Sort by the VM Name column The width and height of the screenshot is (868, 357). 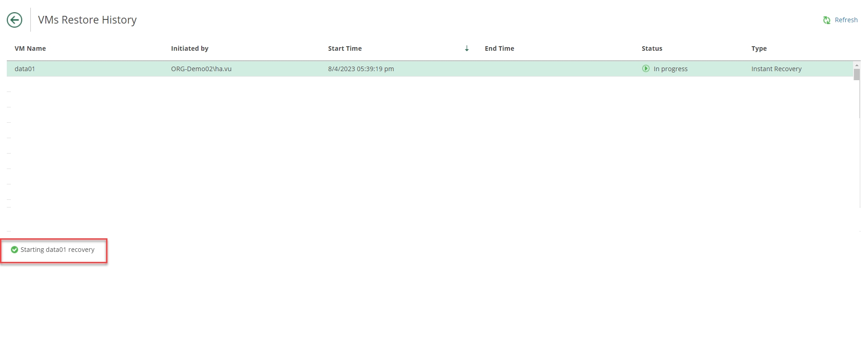click(30, 48)
